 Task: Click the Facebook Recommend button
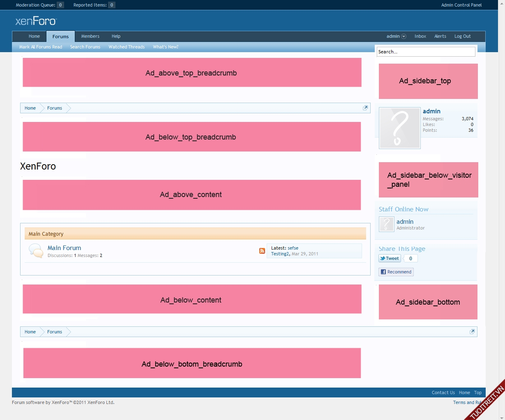pyautogui.click(x=396, y=272)
